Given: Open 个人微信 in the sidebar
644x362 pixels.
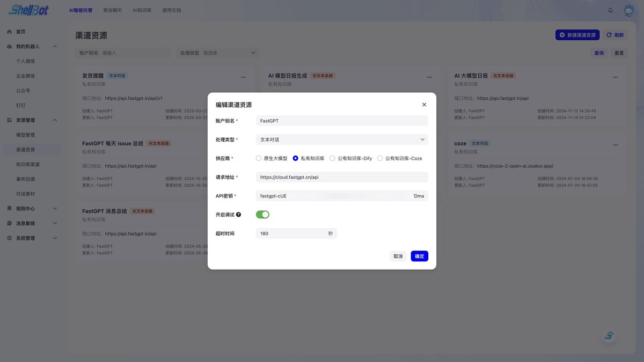Looking at the screenshot, I should pos(32,61).
